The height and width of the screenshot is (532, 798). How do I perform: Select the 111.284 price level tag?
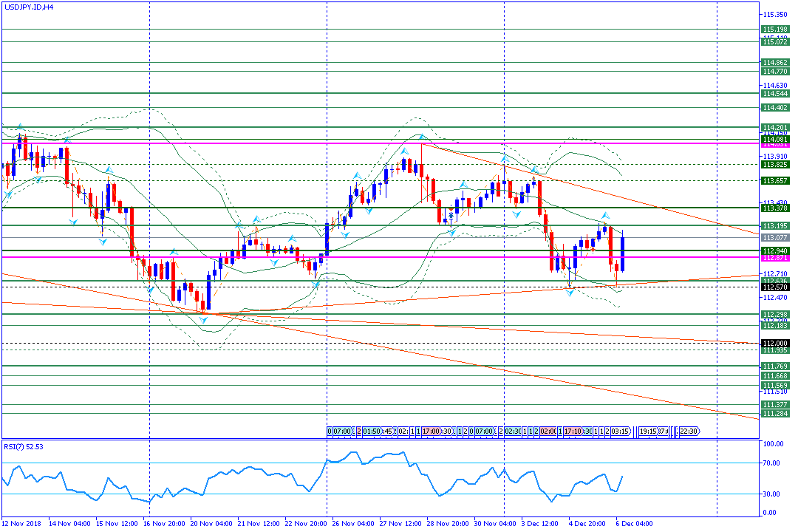(775, 414)
